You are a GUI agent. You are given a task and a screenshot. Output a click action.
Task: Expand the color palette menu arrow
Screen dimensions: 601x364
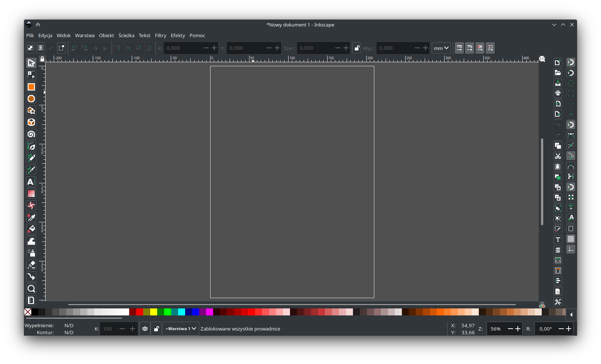point(571,315)
